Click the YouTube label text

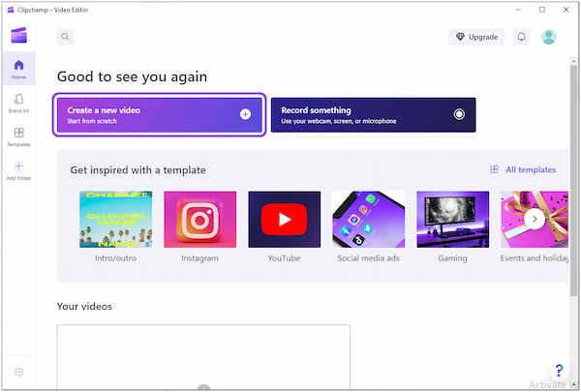(284, 258)
